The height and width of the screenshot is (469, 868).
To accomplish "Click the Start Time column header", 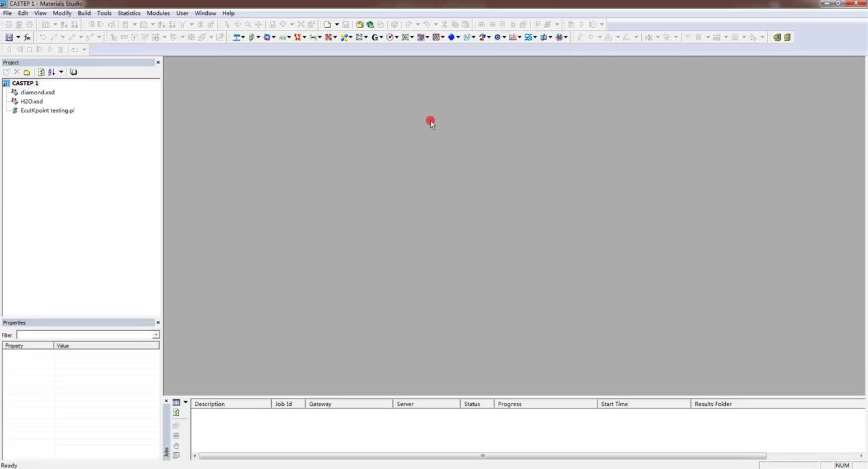I will coord(644,404).
